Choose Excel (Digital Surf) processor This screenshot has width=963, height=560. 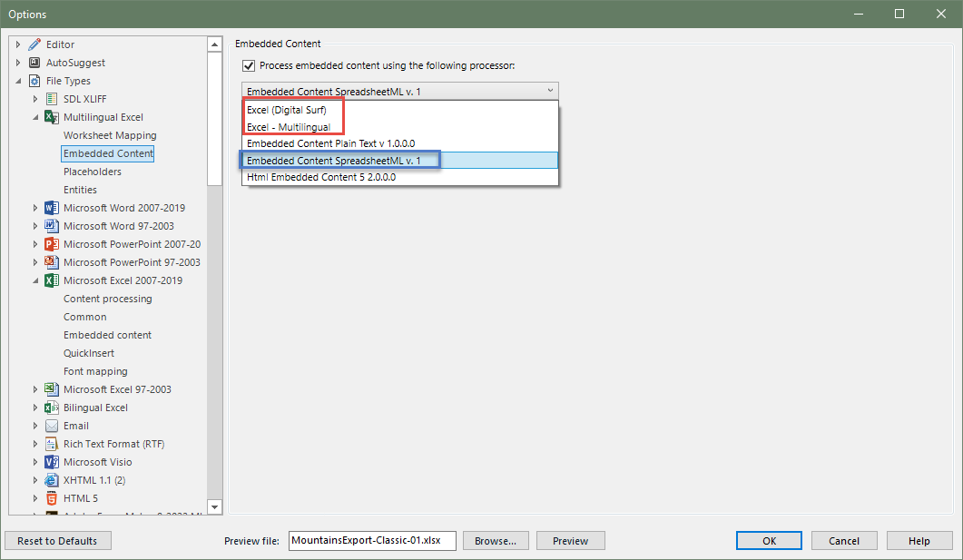coord(400,110)
